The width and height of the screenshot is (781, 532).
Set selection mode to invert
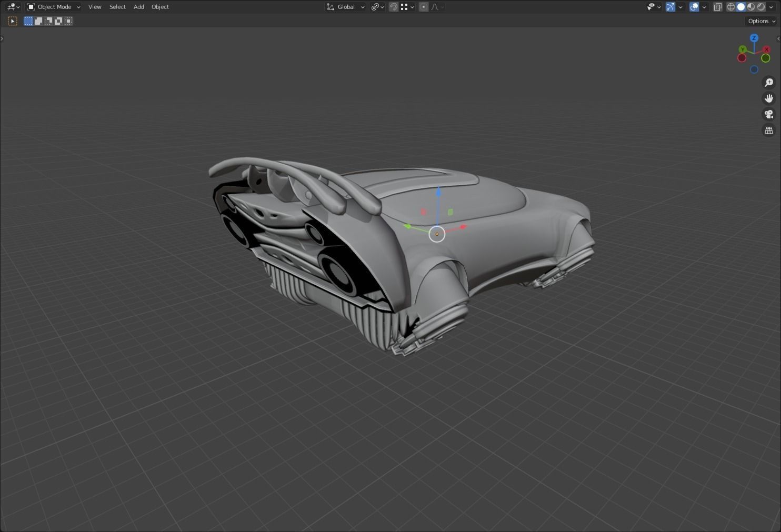[58, 21]
